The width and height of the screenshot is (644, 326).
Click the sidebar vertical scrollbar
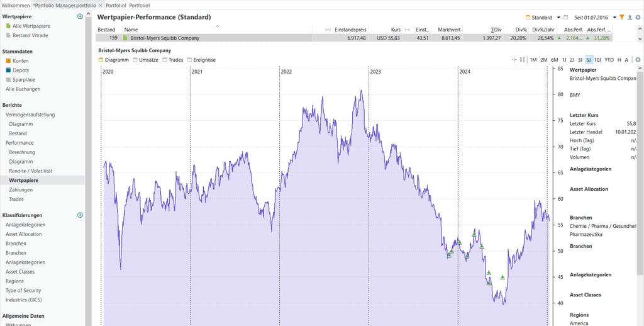pos(88,172)
